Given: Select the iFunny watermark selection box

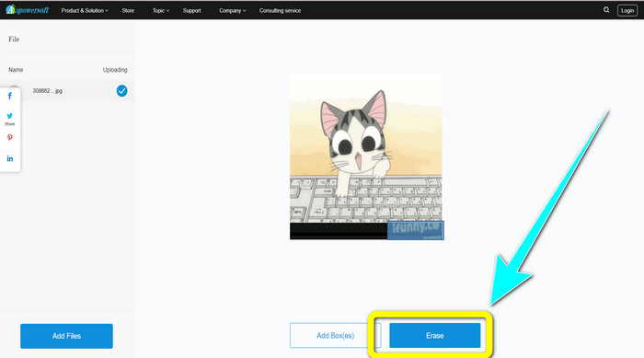Looking at the screenshot, I should tap(415, 230).
